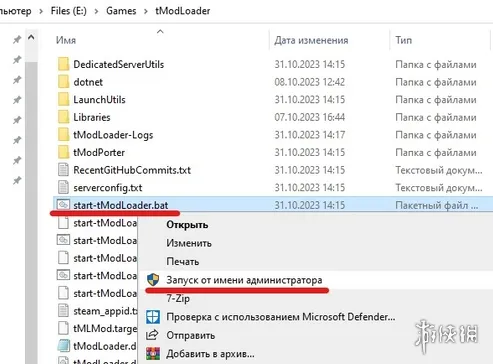The height and width of the screenshot is (364, 493).
Task: Select the LaunchUtils folder name
Action: point(99,99)
